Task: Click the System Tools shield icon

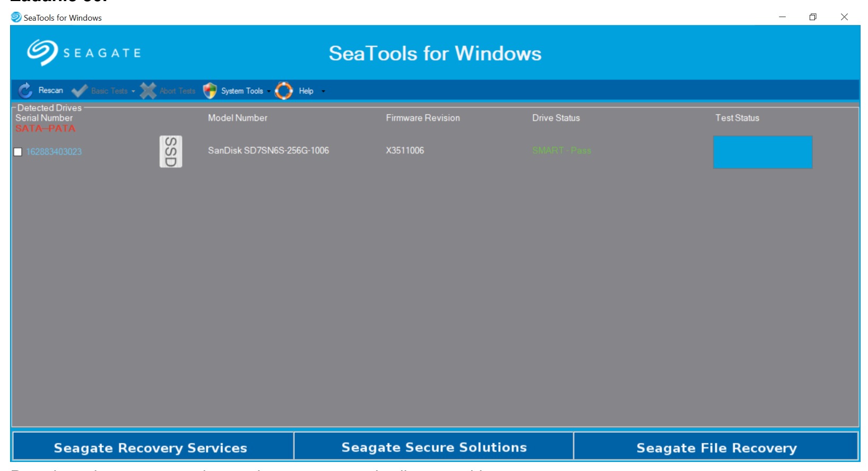Action: coord(210,91)
